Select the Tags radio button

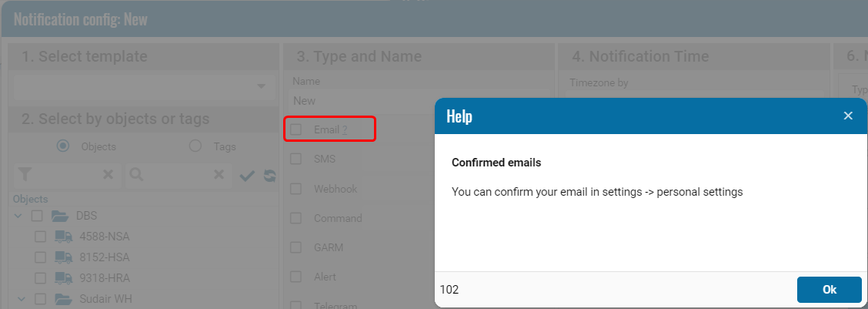tap(195, 146)
